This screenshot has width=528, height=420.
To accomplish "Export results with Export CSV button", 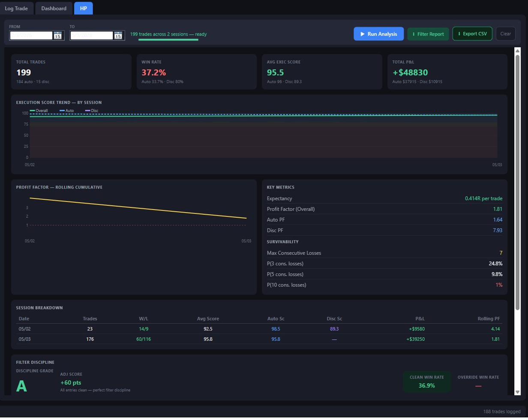I will coord(472,33).
